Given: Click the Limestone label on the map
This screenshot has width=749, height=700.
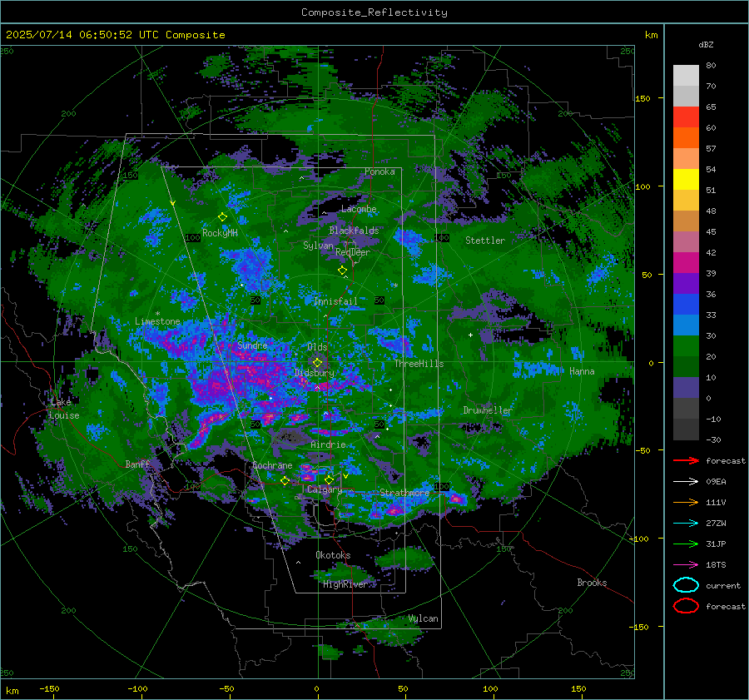Looking at the screenshot, I should [x=157, y=321].
